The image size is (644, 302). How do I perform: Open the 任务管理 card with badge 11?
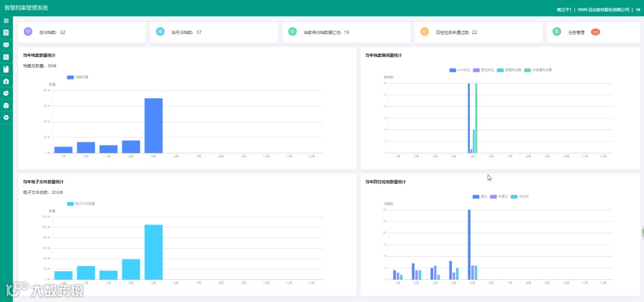click(593, 32)
